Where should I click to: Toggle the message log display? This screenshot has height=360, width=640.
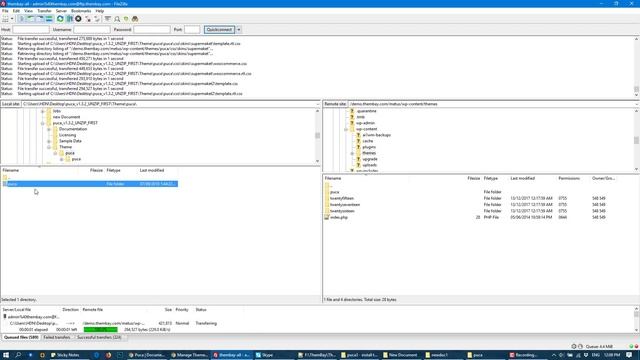[22, 19]
